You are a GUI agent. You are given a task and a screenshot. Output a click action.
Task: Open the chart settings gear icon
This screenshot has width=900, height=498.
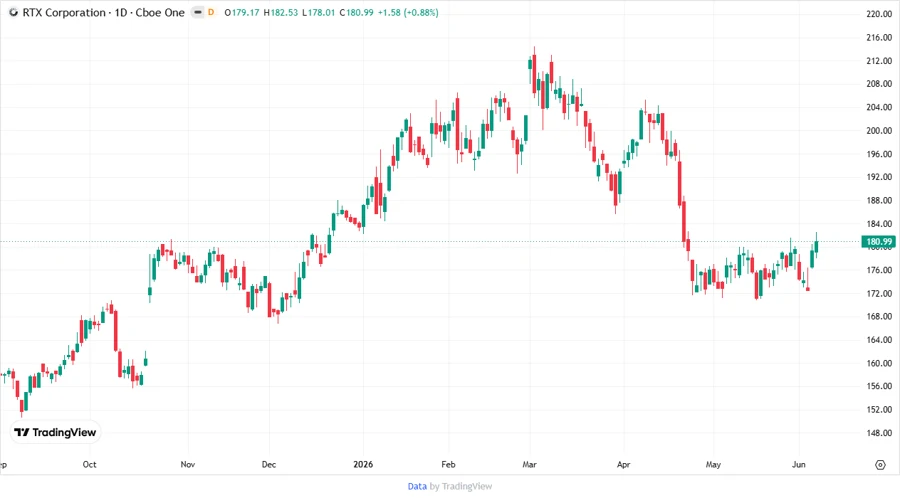tap(880, 465)
